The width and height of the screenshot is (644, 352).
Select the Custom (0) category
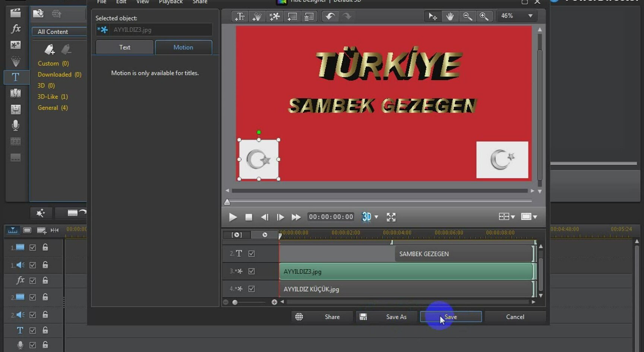(53, 63)
